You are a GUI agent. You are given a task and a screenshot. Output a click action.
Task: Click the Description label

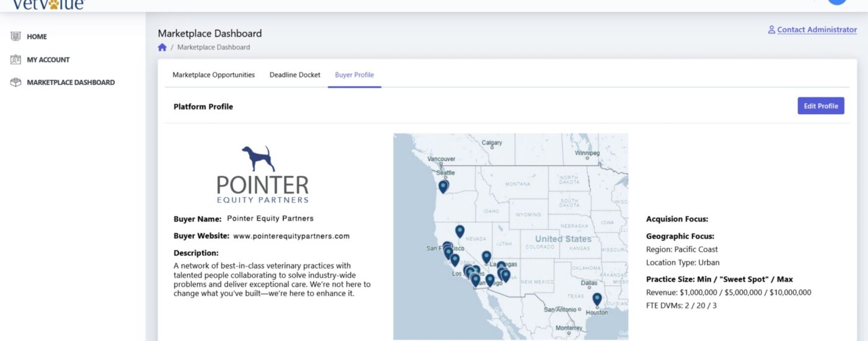tap(196, 253)
